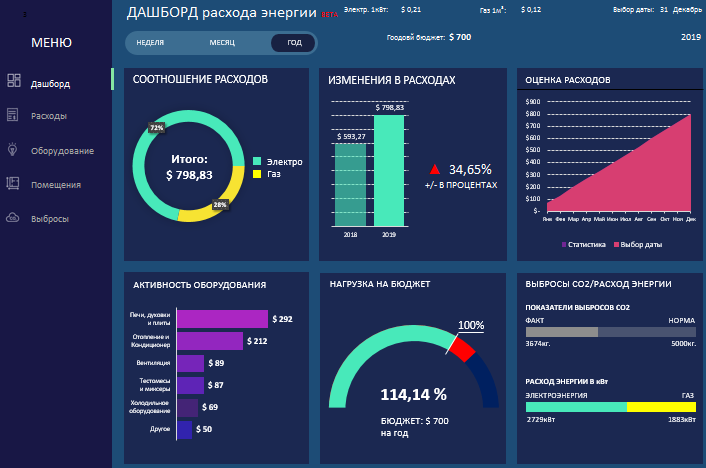The image size is (706, 468).
Task: Select the ГОД period option
Action: (294, 43)
